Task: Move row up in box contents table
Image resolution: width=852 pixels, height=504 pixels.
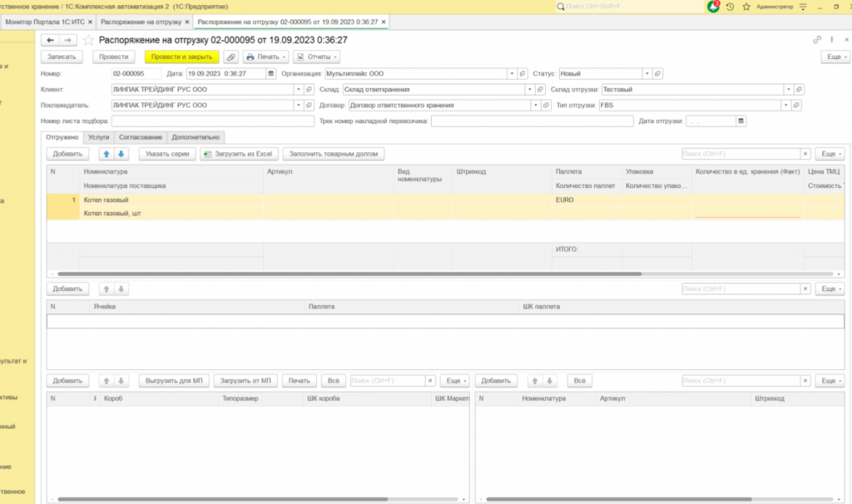Action: (535, 381)
